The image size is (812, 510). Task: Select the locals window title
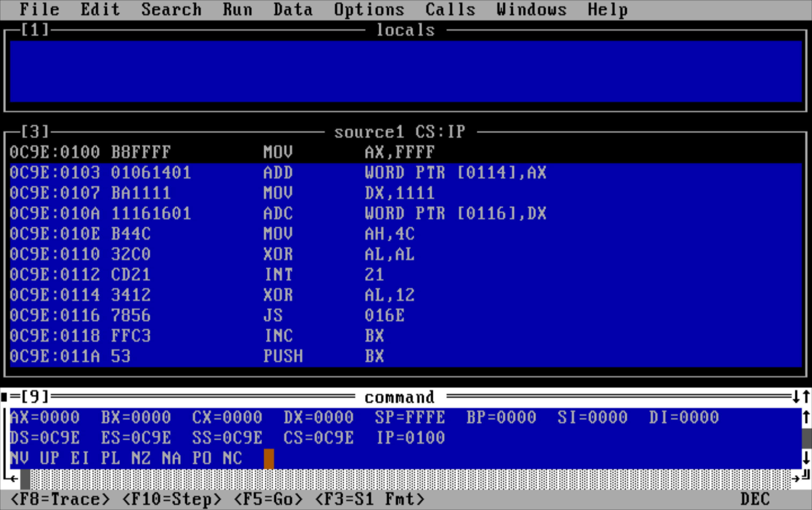tap(405, 30)
